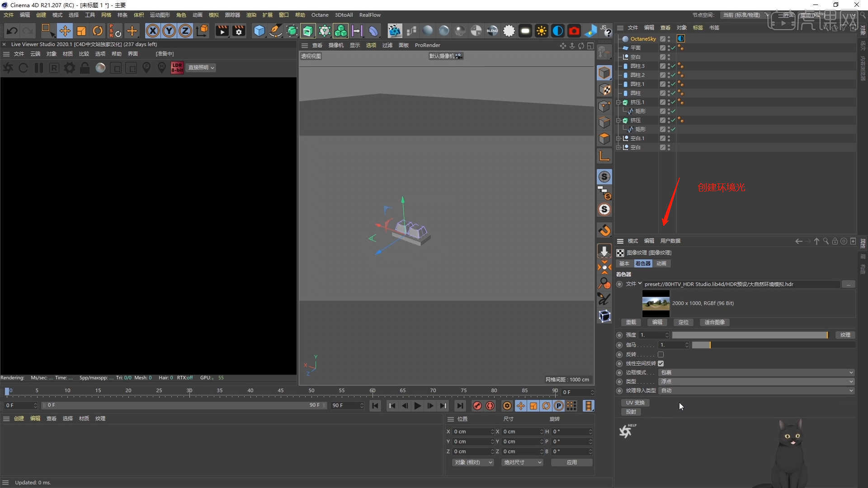Open Render Settings clapperboard-gear icon
The height and width of the screenshot is (488, 868).
(239, 31)
